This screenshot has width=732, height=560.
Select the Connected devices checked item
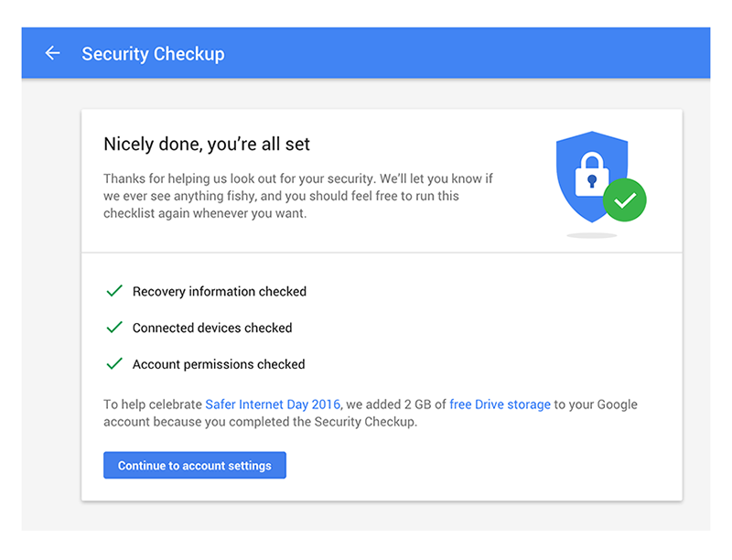[x=199, y=328]
